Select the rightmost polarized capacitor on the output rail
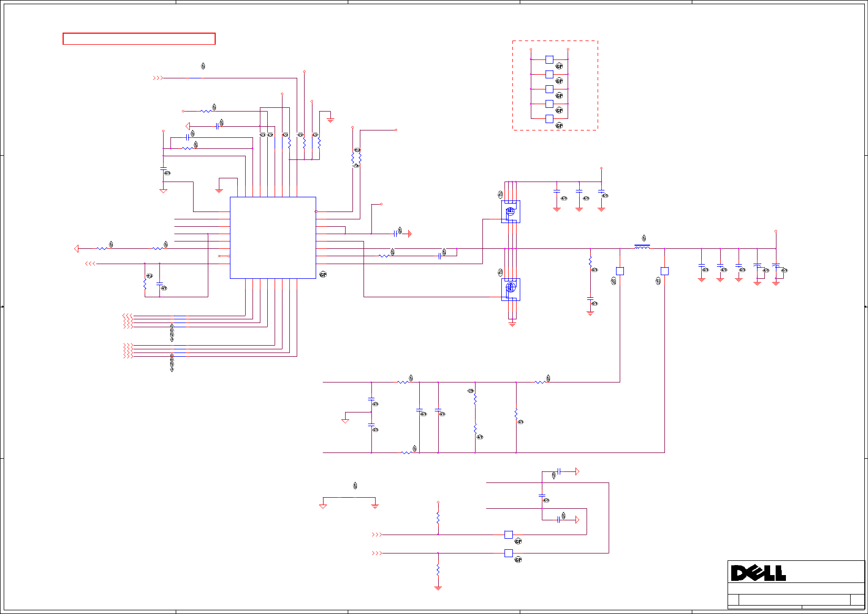Image resolution: width=868 pixels, height=614 pixels. 775,266
